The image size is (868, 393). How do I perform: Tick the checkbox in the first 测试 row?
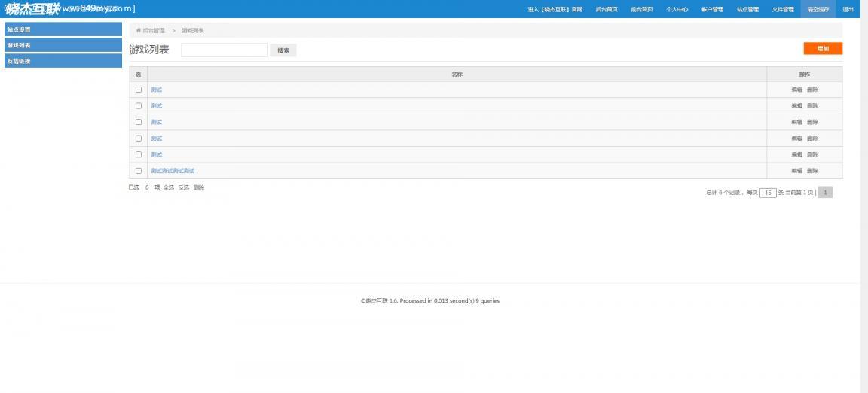(139, 90)
